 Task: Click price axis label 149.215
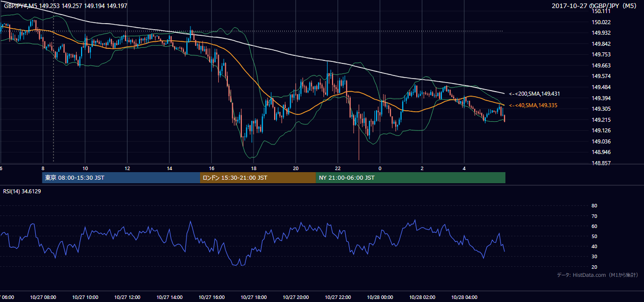coord(601,120)
